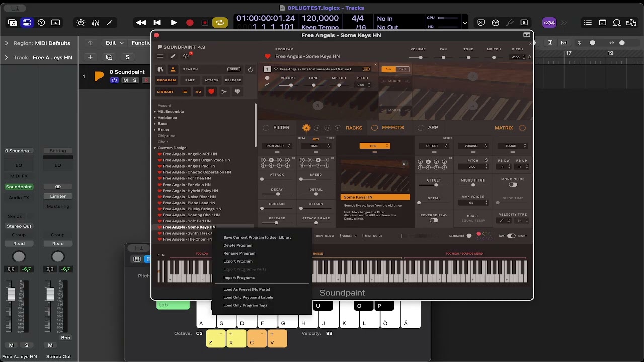Start playback in Logic transport
The image size is (644, 362).
pos(174,23)
